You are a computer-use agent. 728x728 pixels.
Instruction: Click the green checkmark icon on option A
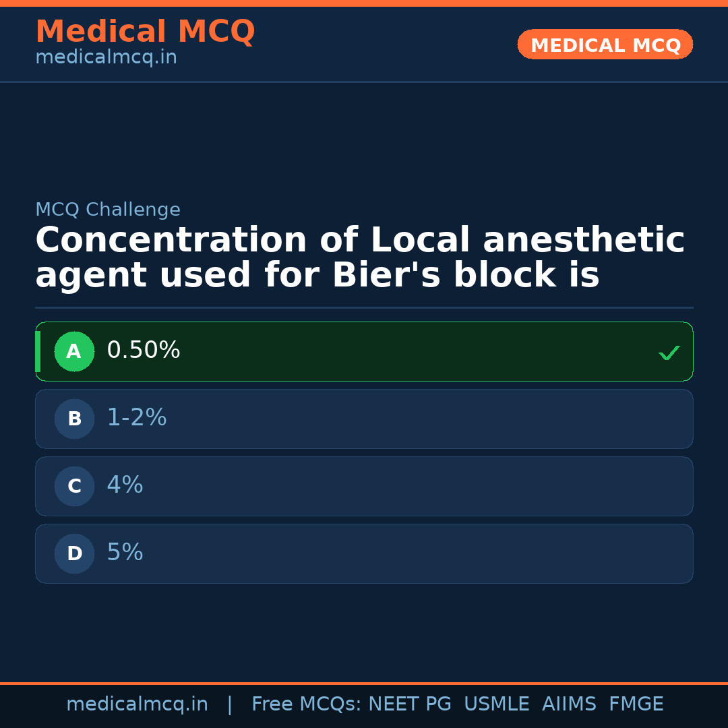669,353
